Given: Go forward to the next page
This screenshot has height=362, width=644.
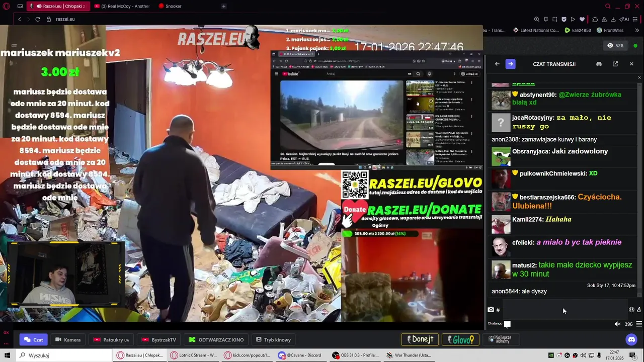Looking at the screenshot, I should [x=28, y=19].
